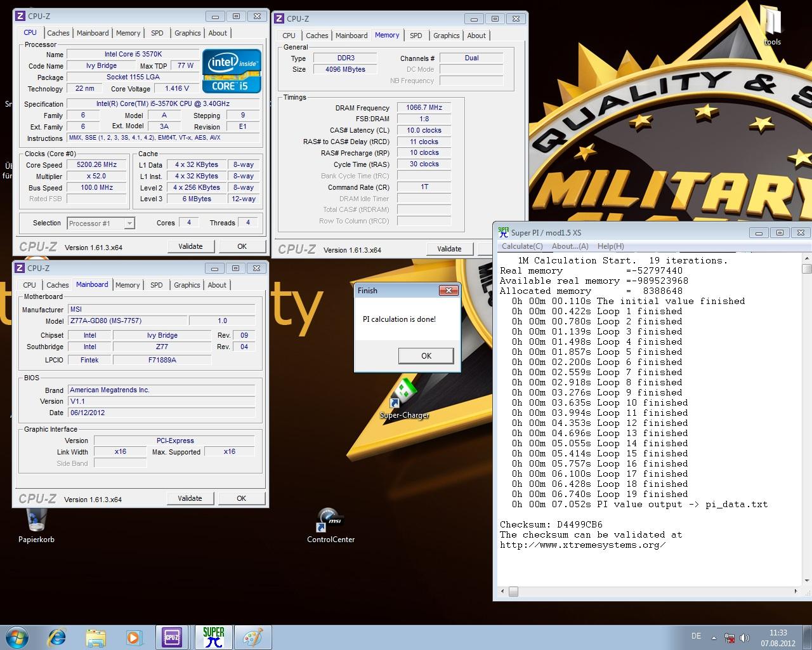This screenshot has width=812, height=650.
Task: Open Graphics tab in top-left CPU-Z
Action: point(188,33)
